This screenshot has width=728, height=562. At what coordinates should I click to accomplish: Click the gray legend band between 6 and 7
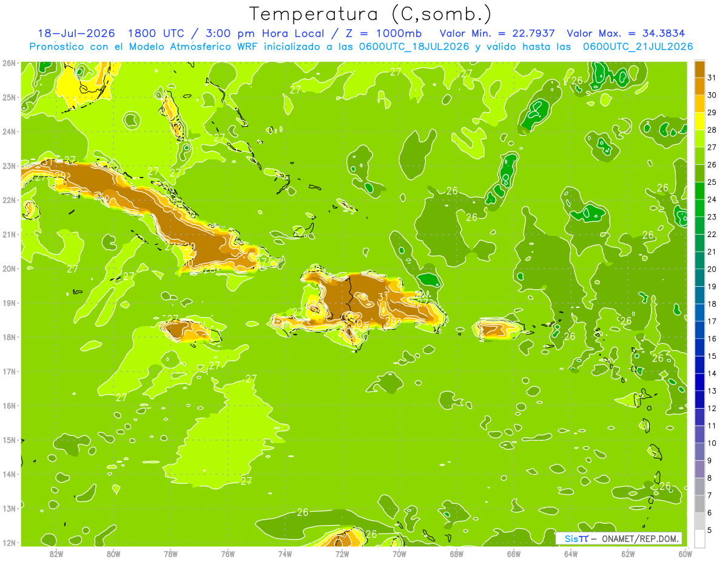(699, 504)
